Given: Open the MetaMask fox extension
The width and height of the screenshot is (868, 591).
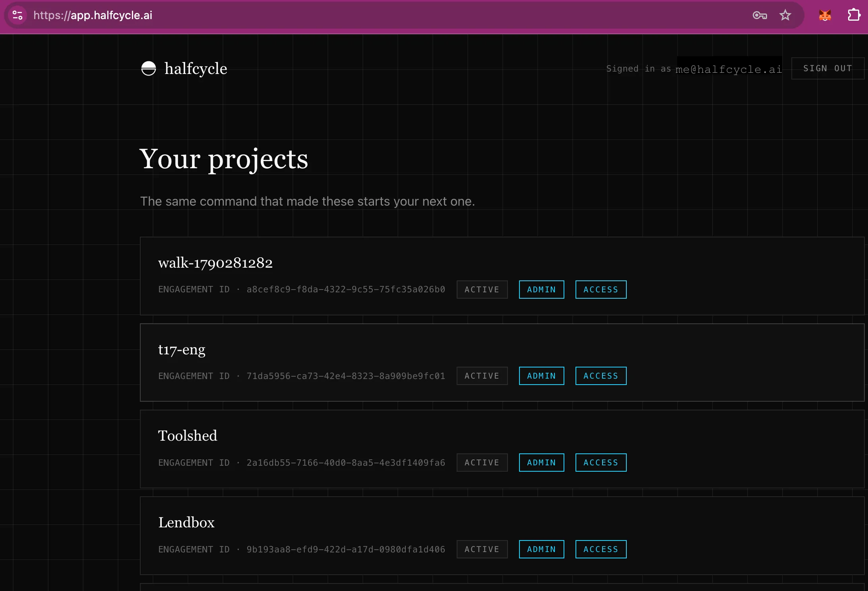Looking at the screenshot, I should pos(825,15).
